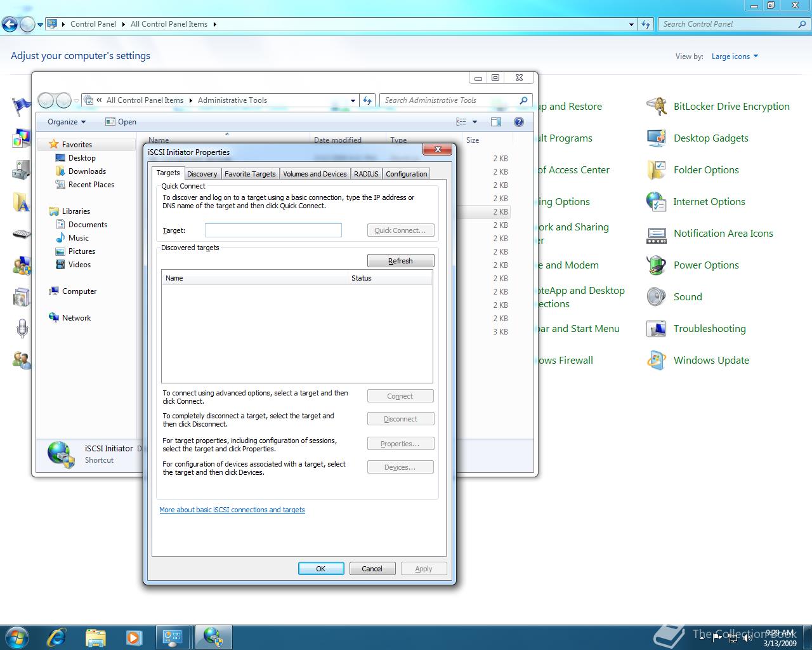Image resolution: width=812 pixels, height=650 pixels.
Task: Refresh the Control Panel address bar
Action: pos(646,24)
